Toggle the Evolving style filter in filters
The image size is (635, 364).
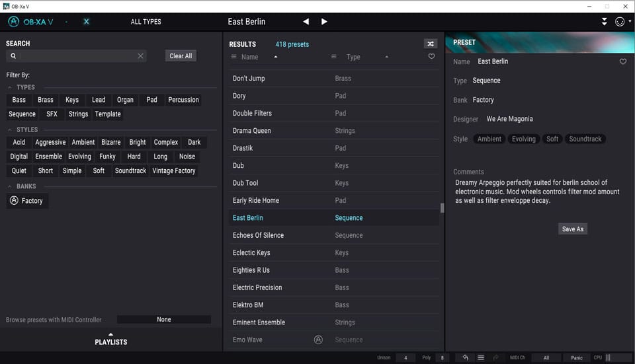(x=79, y=157)
